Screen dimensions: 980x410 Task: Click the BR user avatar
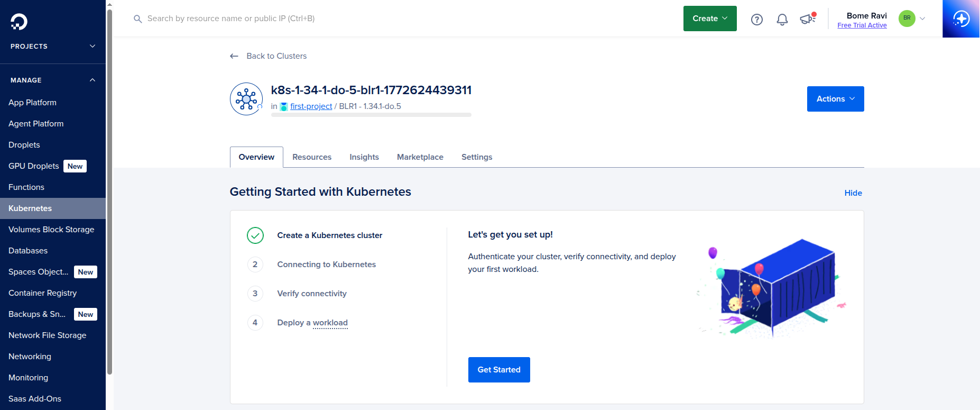tap(907, 19)
